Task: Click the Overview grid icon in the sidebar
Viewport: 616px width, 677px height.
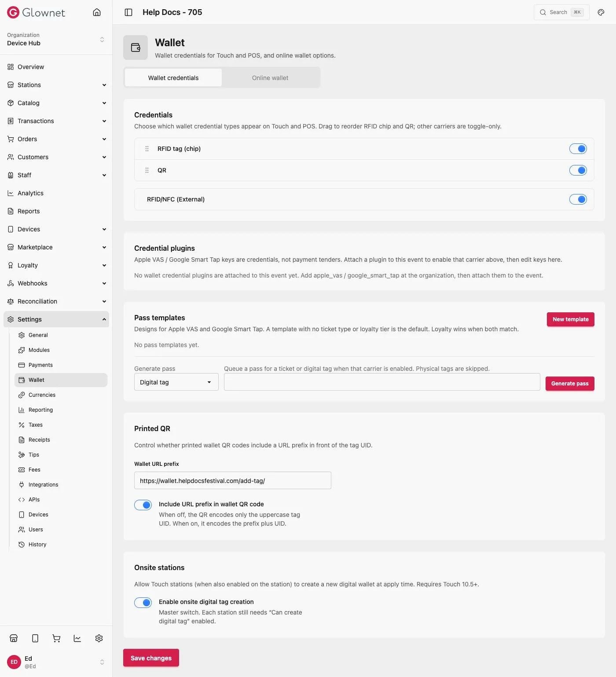Action: pos(11,67)
